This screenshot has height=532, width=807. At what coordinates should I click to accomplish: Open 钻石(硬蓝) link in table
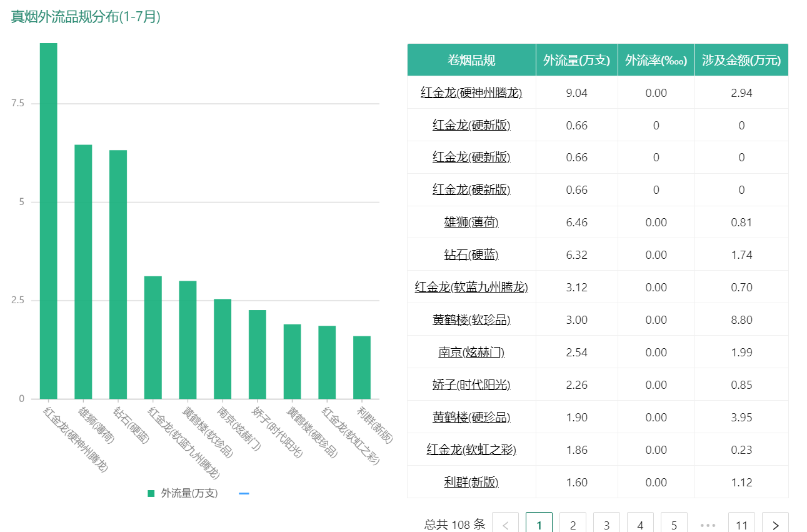point(471,254)
